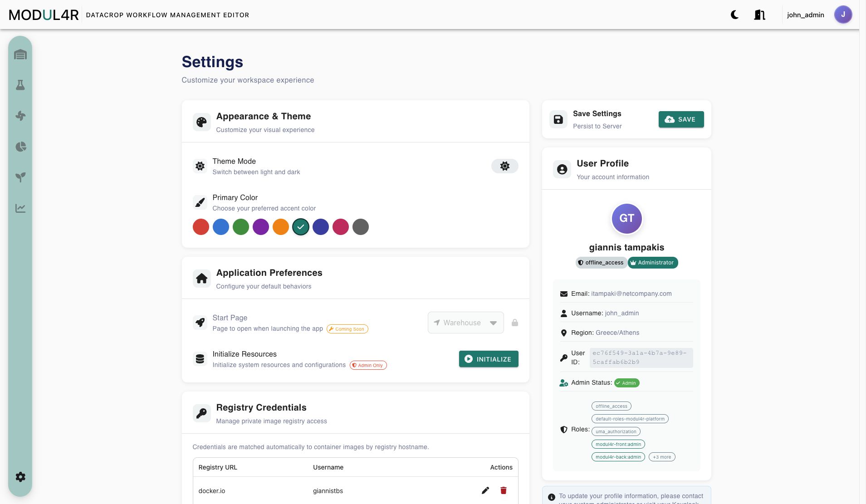The width and height of the screenshot is (866, 504).
Task: Click the 'modul4r-front:admin' role chip
Action: click(618, 444)
